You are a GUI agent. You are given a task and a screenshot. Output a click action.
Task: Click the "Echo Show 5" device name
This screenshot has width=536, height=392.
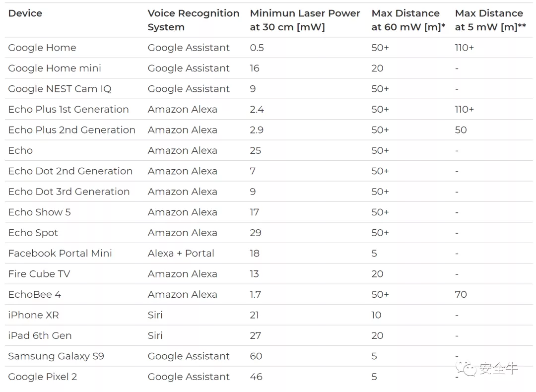39,212
